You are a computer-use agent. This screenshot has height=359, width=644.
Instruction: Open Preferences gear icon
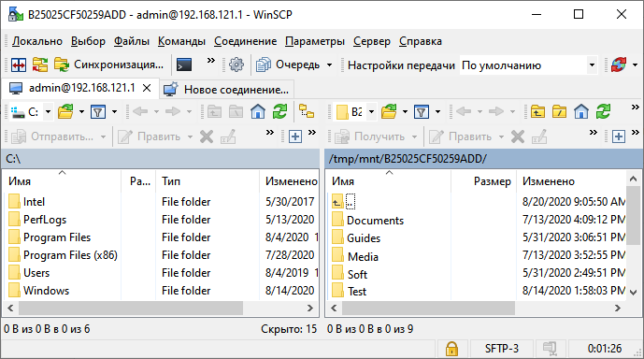click(236, 65)
